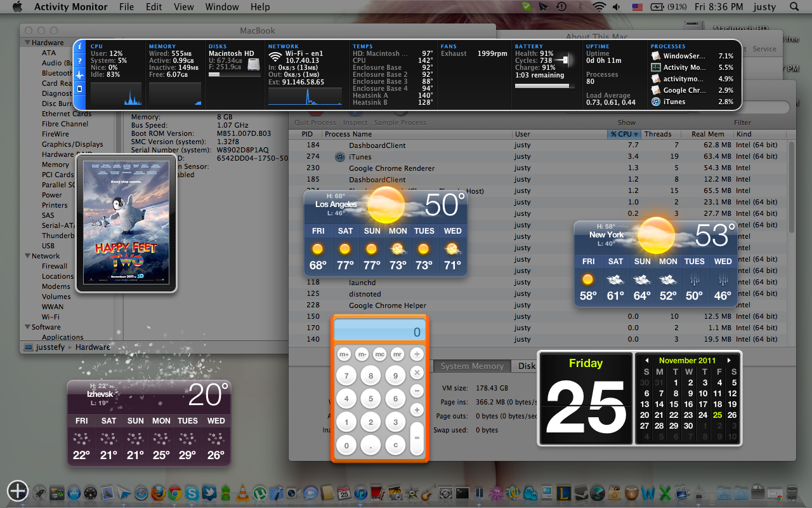Open Microsoft Word Dock icon
Viewport: 812px width, 508px height.
click(x=648, y=493)
